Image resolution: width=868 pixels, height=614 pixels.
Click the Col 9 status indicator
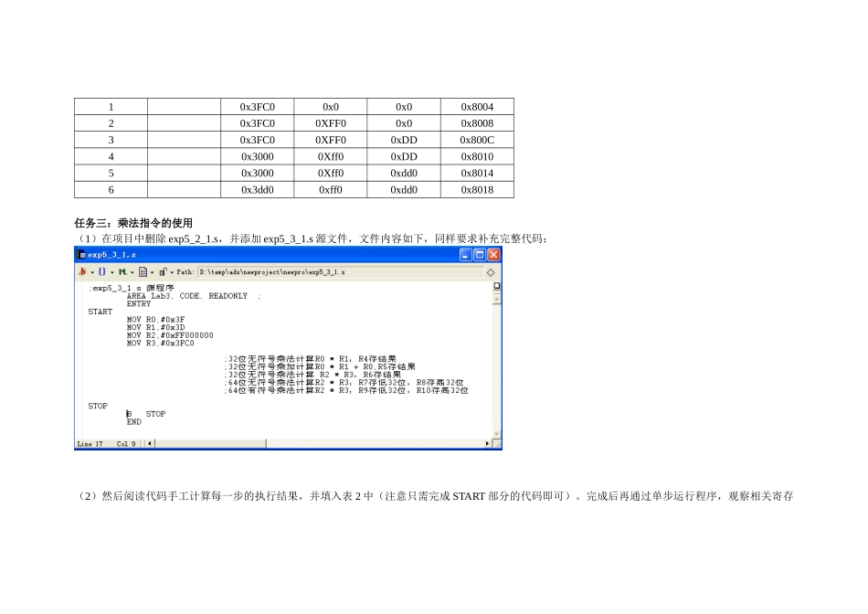(x=126, y=444)
